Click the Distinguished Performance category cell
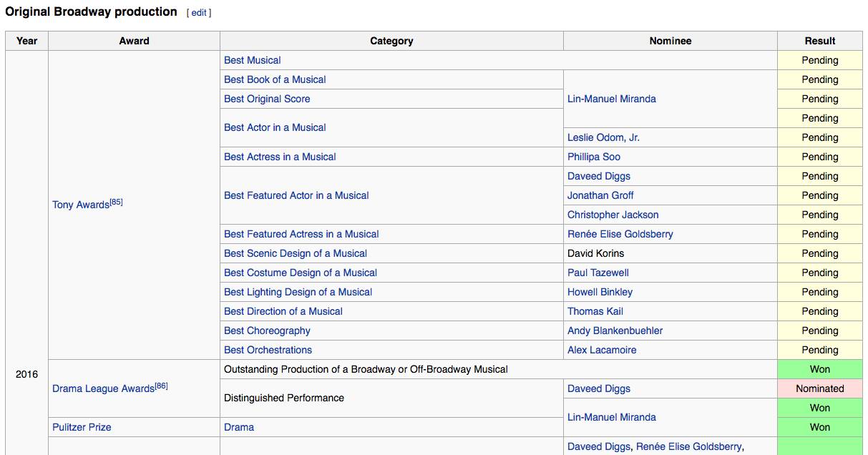 391,398
